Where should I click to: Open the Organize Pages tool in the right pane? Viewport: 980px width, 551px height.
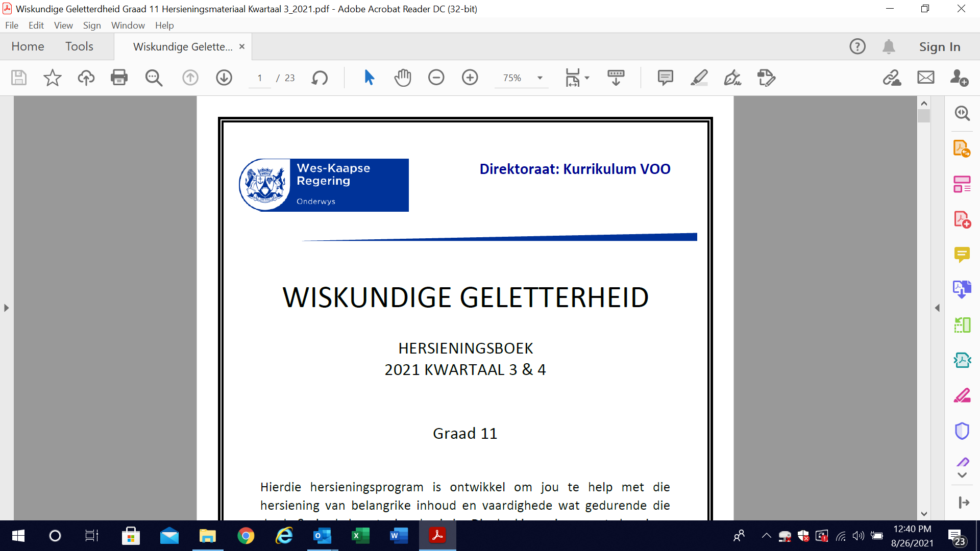click(962, 184)
